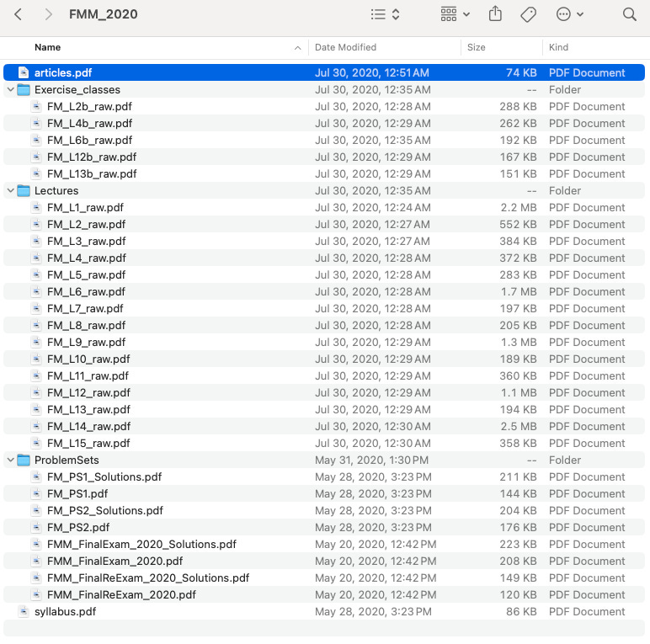Image resolution: width=650 pixels, height=644 pixels.
Task: Select the file name FM_L15_raw.pdf
Action: click(x=88, y=443)
